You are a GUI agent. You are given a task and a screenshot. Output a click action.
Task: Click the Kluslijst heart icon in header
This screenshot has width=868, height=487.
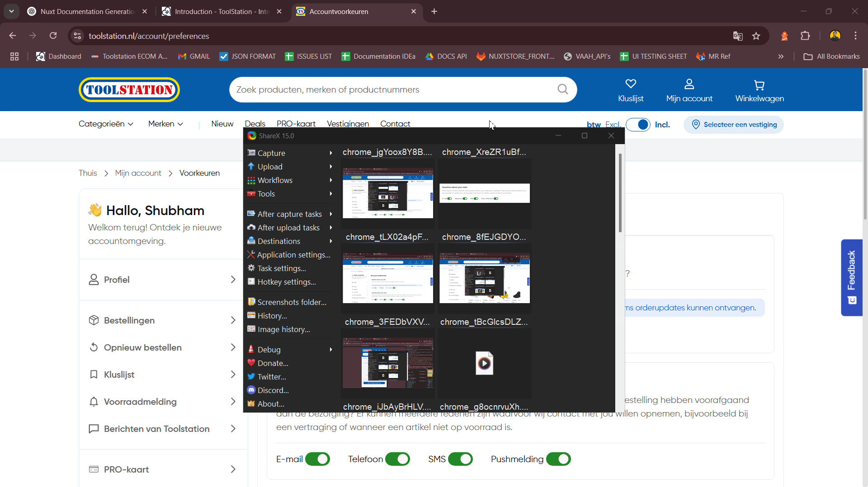click(x=631, y=84)
